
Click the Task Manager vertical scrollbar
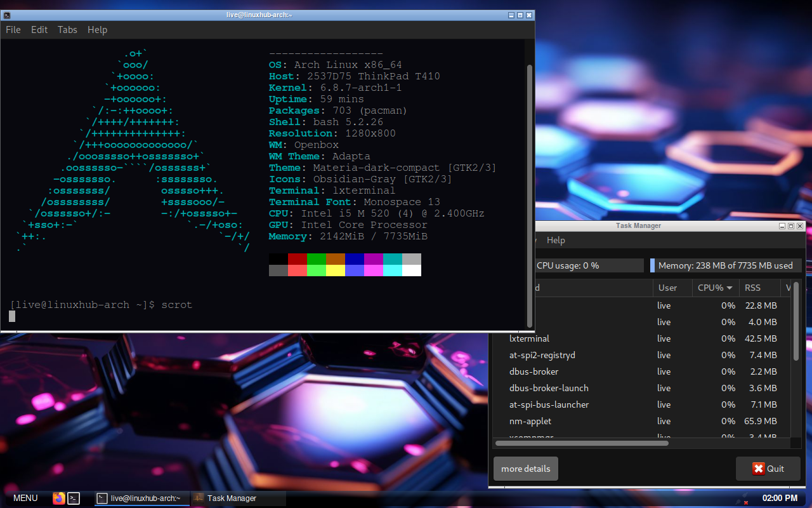(x=796, y=322)
